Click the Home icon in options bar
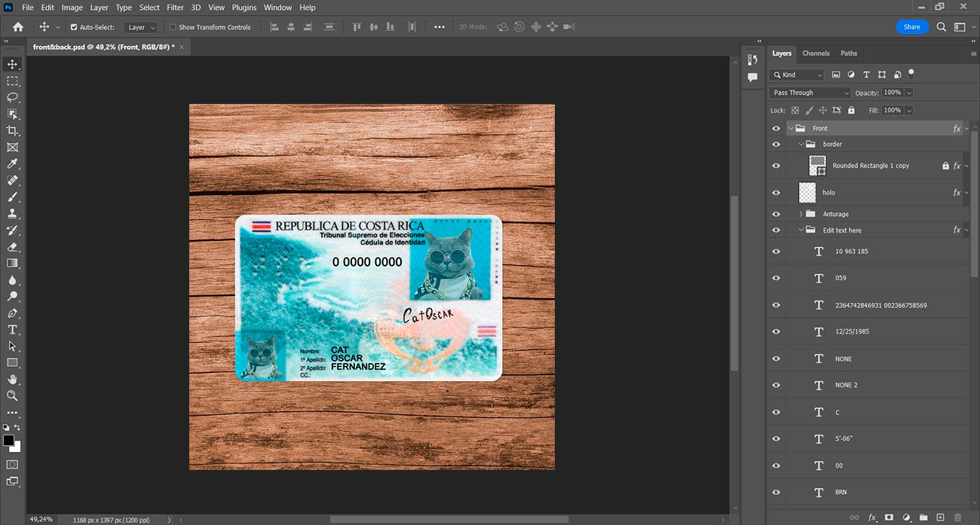Screen dimensions: 980x525 (18, 27)
